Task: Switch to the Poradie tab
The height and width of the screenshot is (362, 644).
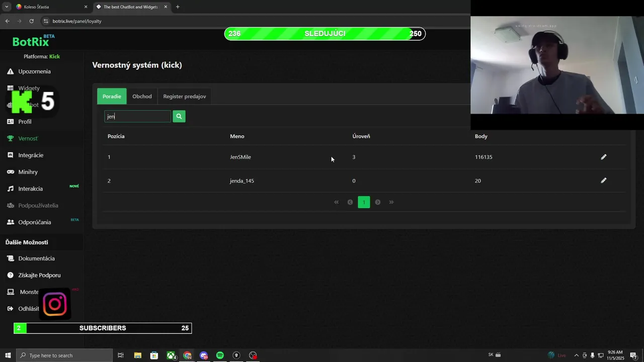Action: (112, 97)
